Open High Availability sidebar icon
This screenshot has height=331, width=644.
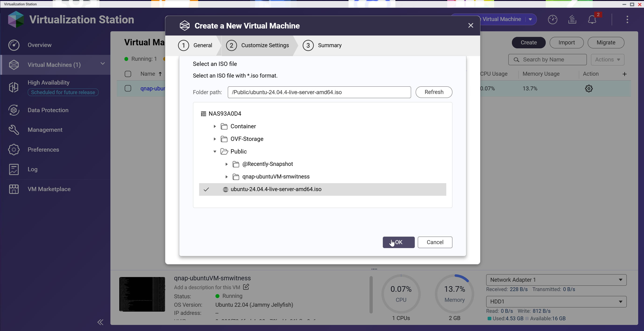[14, 87]
